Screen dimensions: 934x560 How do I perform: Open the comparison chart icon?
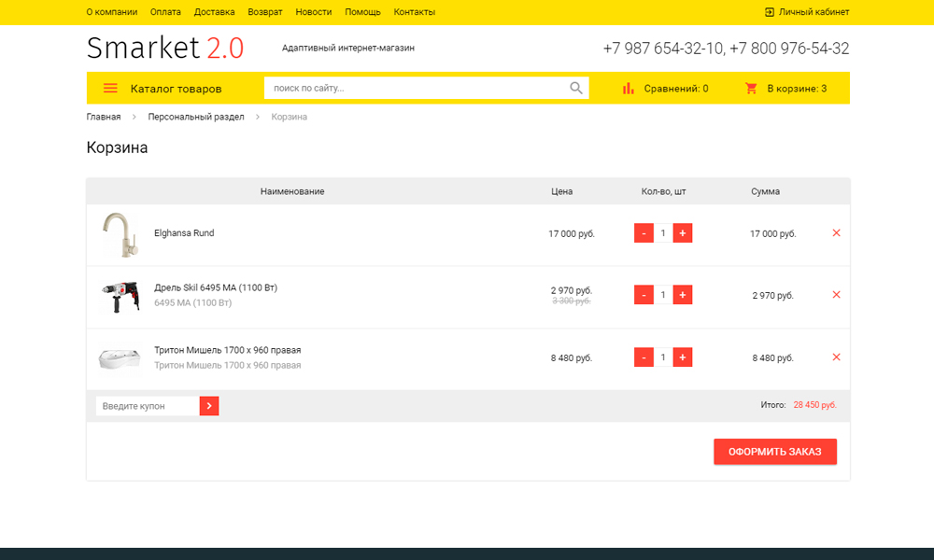629,89
